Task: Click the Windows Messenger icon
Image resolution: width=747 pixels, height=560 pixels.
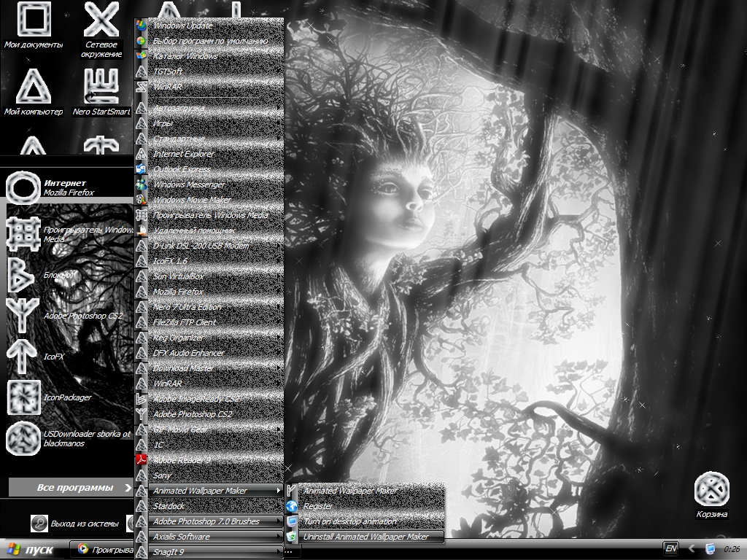Action: pos(141,184)
